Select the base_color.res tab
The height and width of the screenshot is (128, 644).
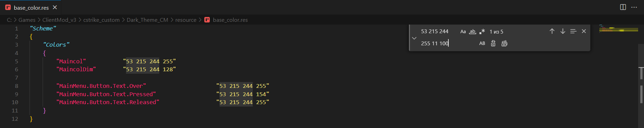[30, 7]
